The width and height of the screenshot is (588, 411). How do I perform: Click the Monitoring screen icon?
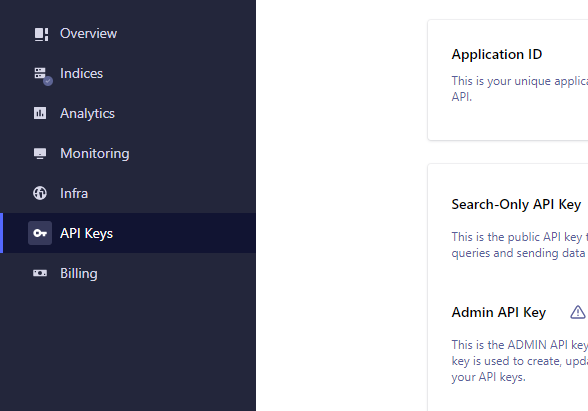[x=40, y=153]
